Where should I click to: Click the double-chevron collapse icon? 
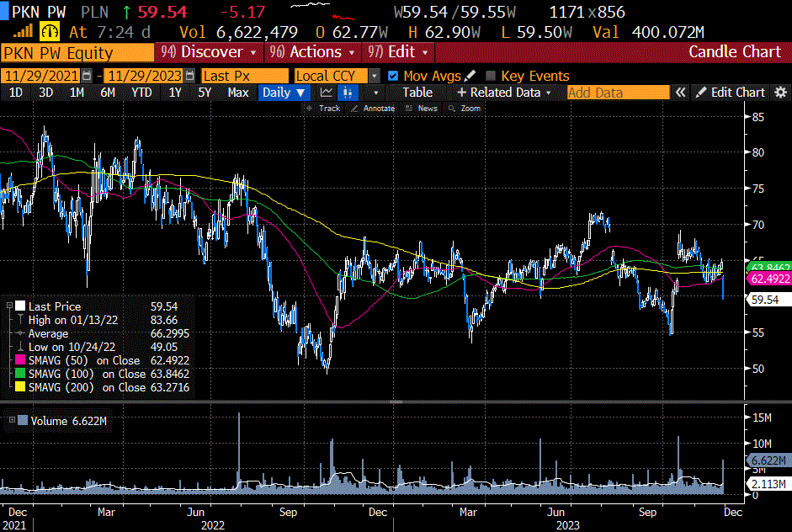(680, 93)
